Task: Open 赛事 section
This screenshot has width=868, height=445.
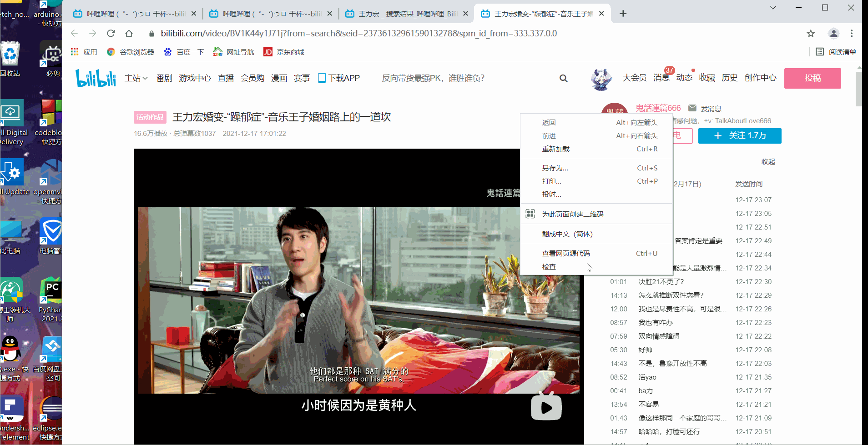Action: [x=302, y=78]
